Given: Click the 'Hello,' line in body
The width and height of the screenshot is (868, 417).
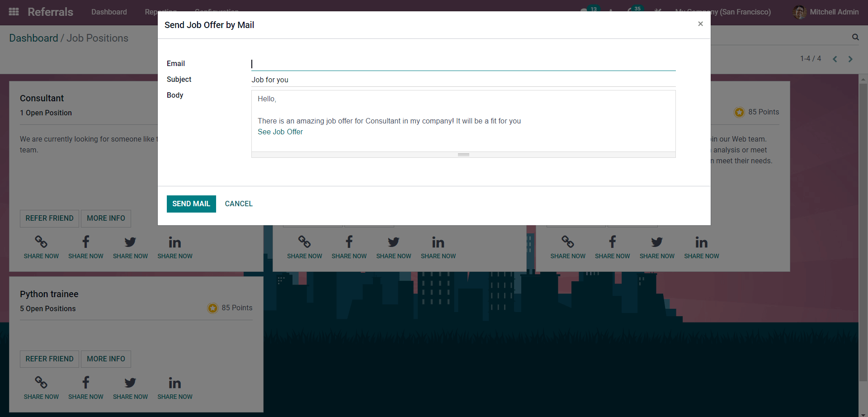Looking at the screenshot, I should tap(267, 99).
